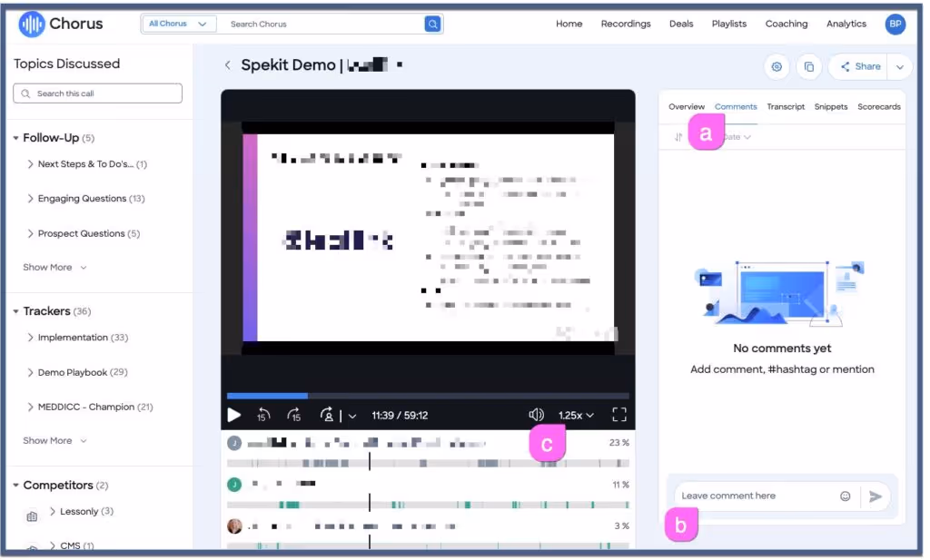
Task: Click the 23% speaker talk timeline
Action: [x=428, y=464]
